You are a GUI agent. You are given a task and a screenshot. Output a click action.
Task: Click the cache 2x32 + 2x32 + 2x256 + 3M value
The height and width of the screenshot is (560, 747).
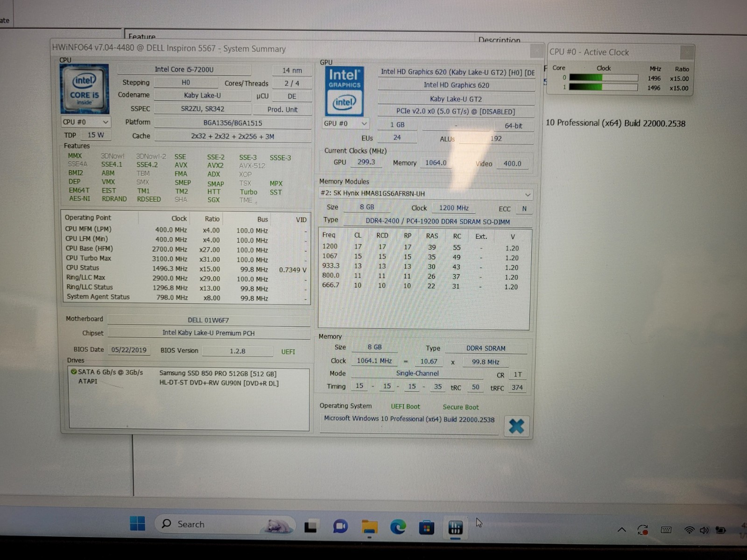[233, 137]
